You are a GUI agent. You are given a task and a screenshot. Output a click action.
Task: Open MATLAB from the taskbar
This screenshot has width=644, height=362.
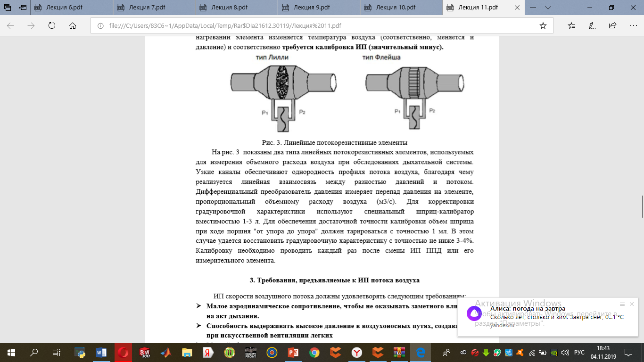point(165,352)
